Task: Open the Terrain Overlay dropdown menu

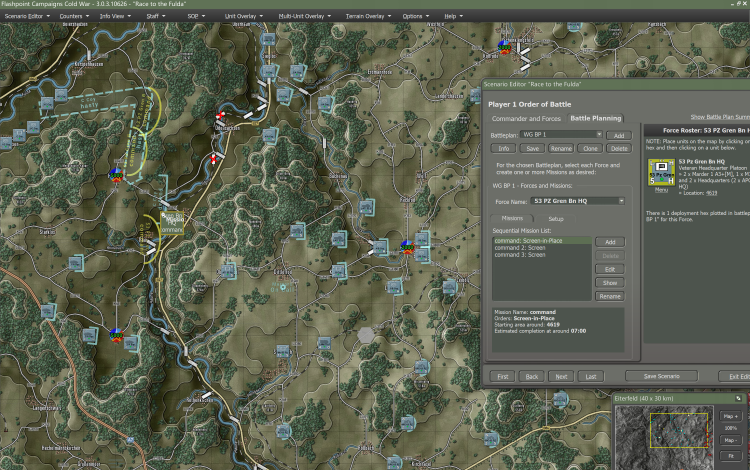Action: (x=368, y=16)
